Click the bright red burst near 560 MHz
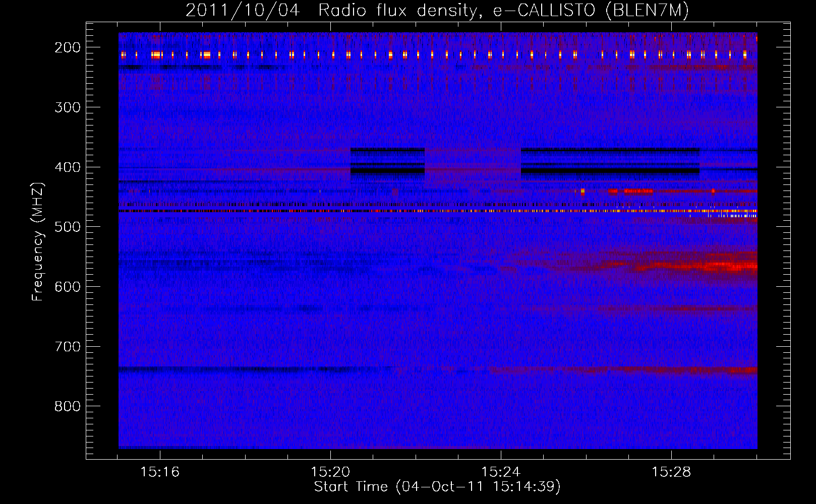 tap(706, 266)
